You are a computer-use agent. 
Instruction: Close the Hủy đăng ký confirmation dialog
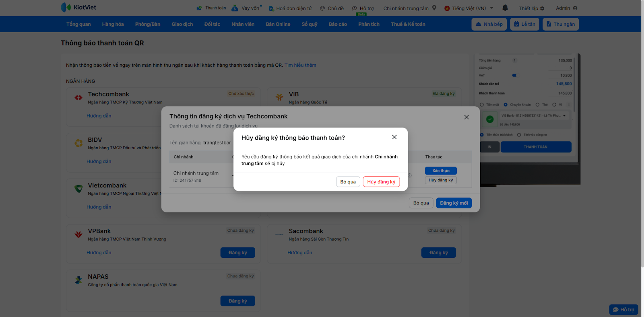pyautogui.click(x=394, y=137)
